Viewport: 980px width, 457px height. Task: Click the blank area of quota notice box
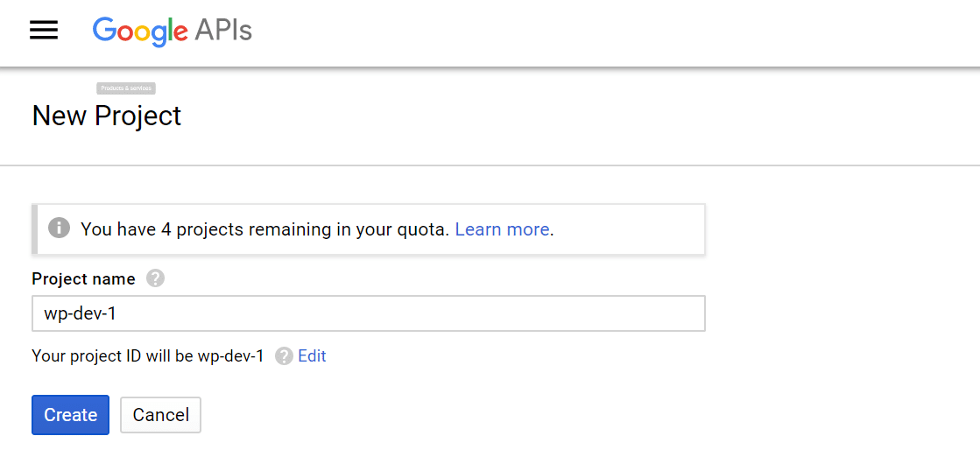click(x=631, y=229)
